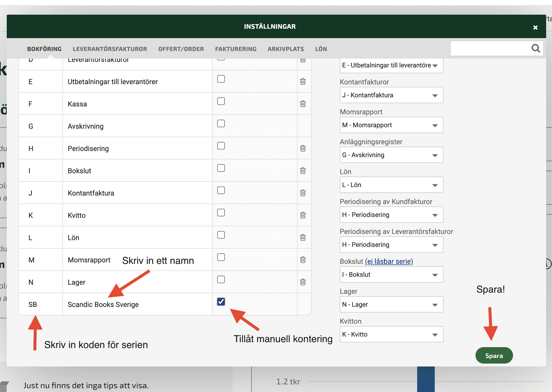Click trash icon for Periodisering row
Viewport: 552px width, 392px height.
(303, 148)
